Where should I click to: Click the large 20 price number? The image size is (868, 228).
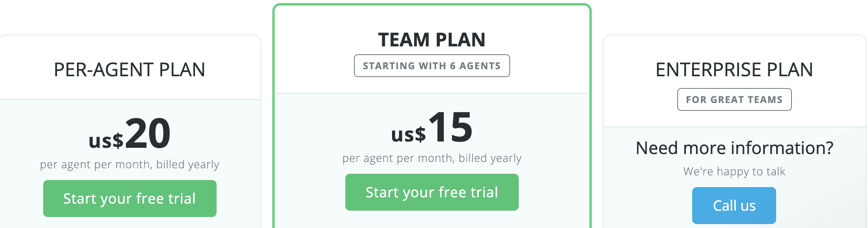[x=148, y=134]
